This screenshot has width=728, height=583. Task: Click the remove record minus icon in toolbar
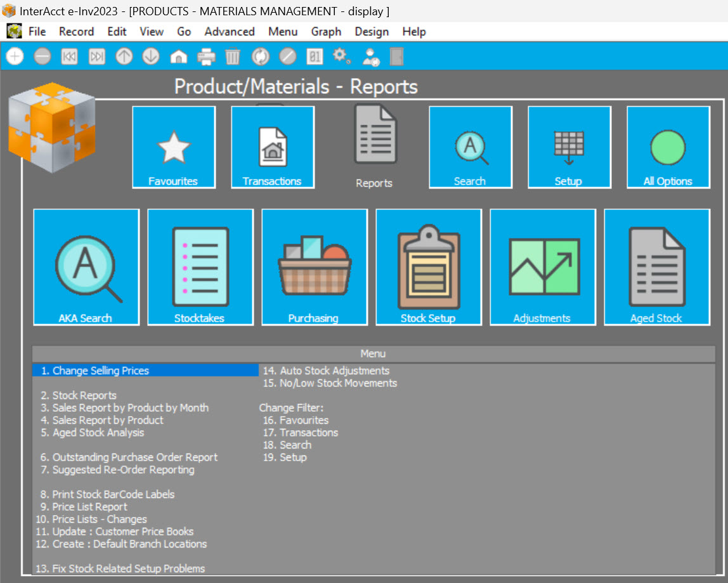click(42, 56)
